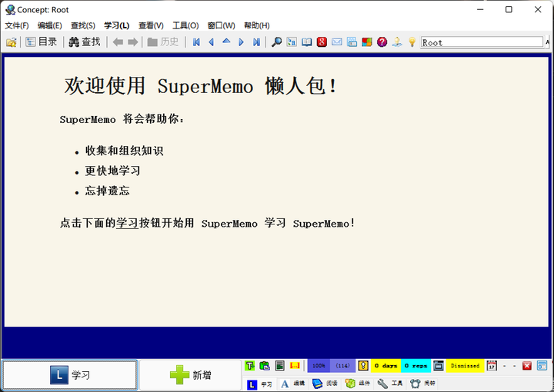Jump to first element arrow
This screenshot has height=392, width=554.
196,42
